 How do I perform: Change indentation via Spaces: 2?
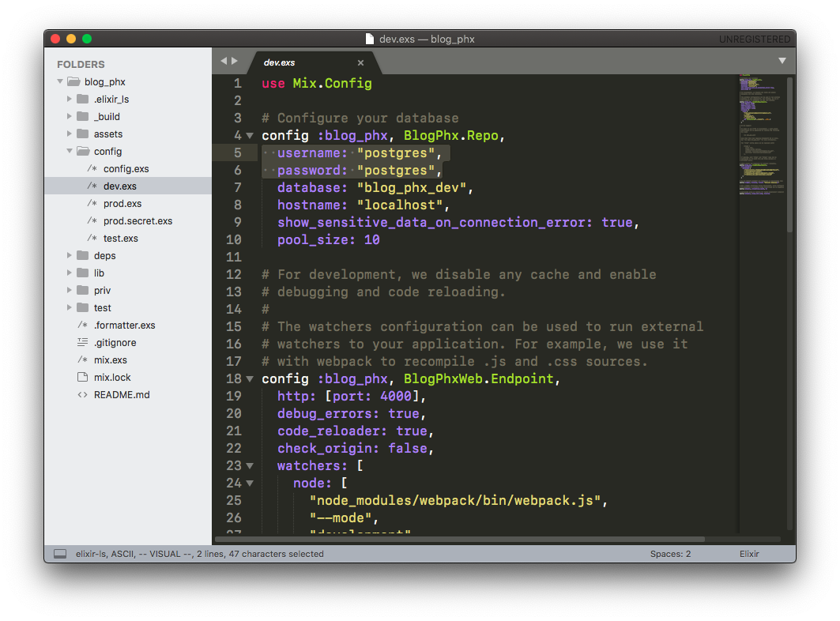(670, 554)
